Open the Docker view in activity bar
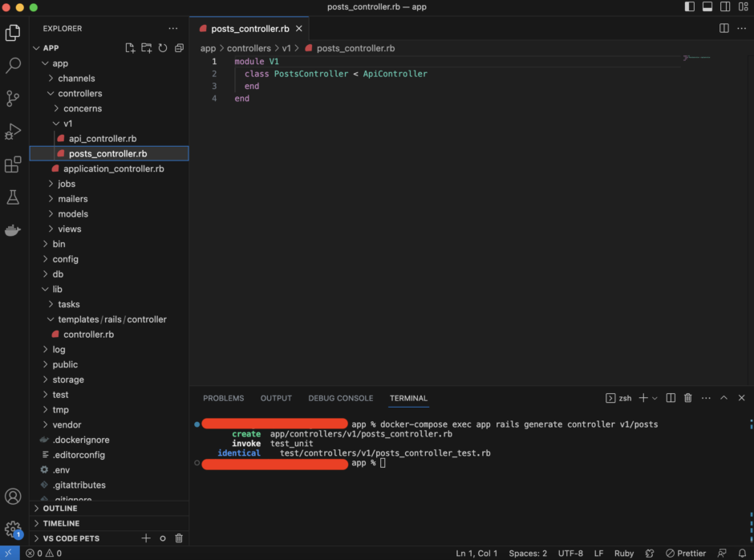This screenshot has width=754, height=560. coord(13,230)
